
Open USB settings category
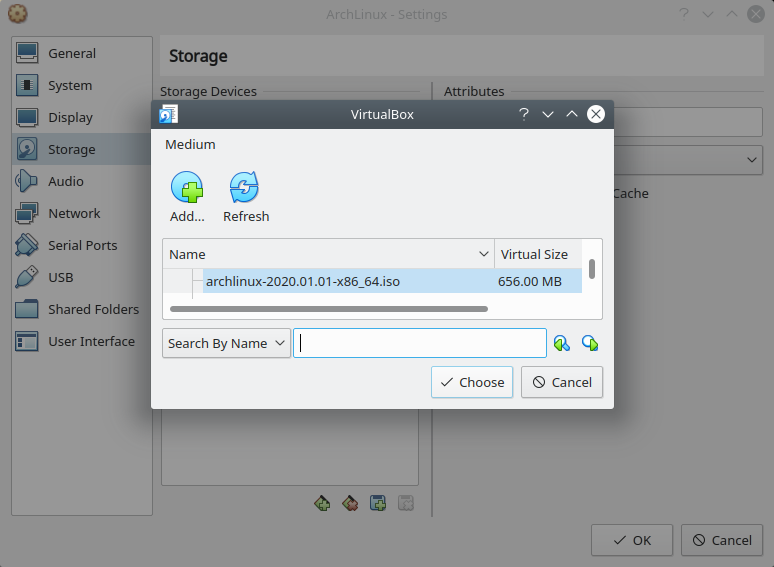[x=82, y=277]
